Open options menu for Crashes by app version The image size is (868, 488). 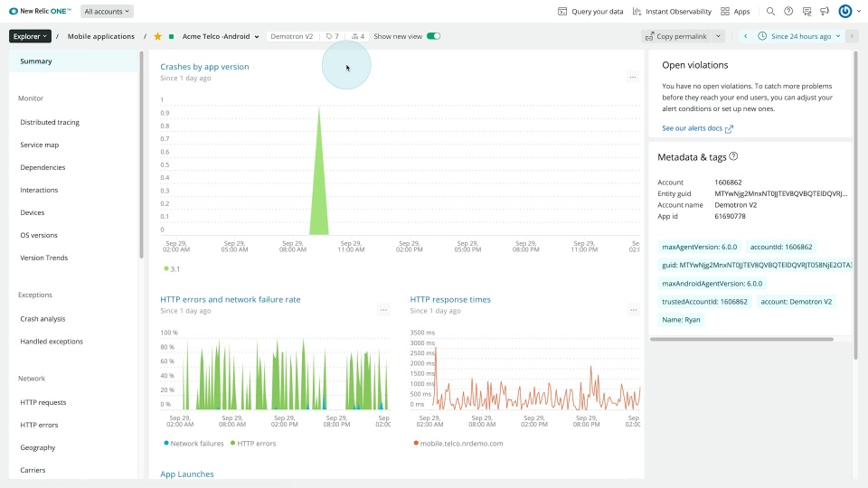[x=633, y=77]
